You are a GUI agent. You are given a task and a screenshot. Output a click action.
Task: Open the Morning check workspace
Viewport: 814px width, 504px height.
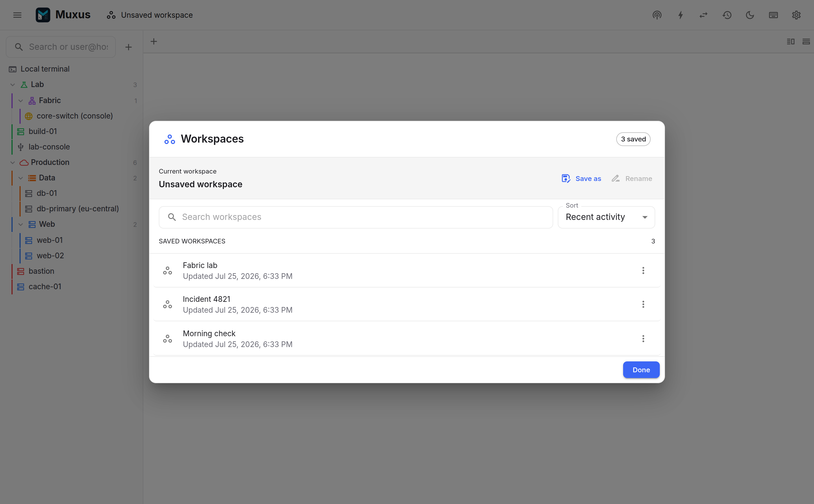pos(407,339)
